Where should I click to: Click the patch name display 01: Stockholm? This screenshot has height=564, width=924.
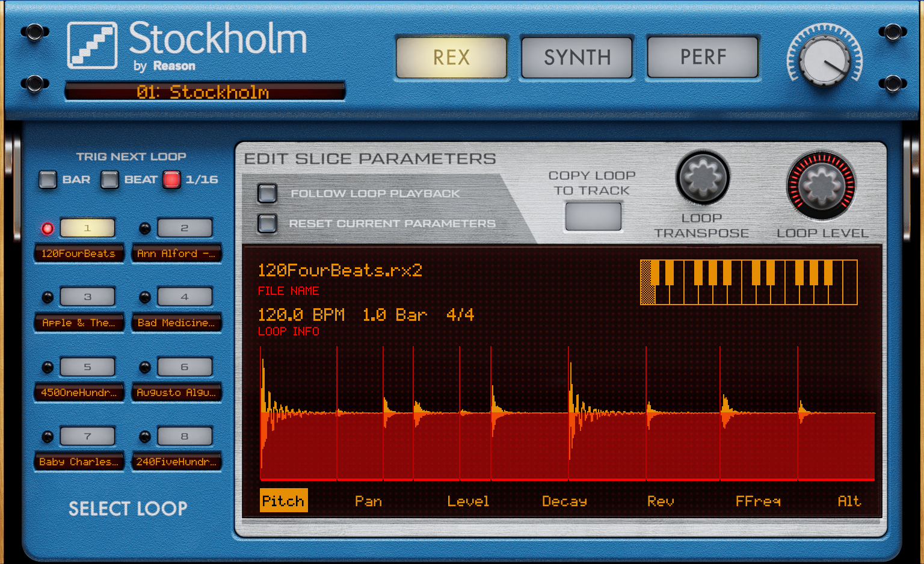[205, 91]
